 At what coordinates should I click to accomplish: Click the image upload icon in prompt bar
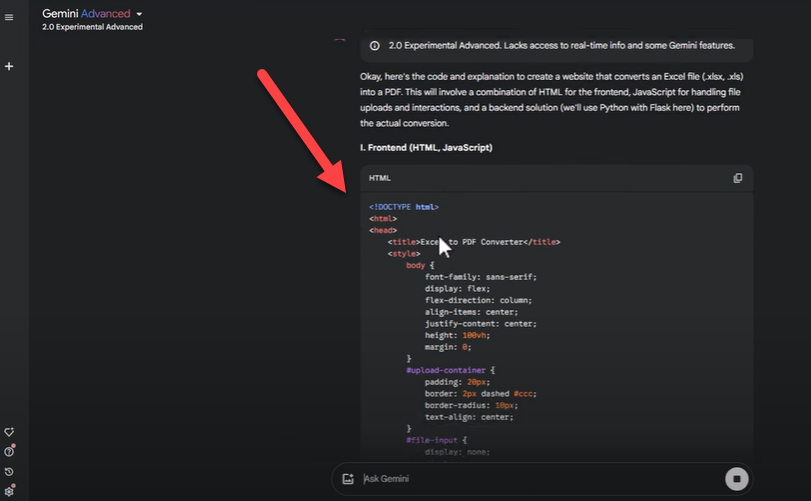click(x=348, y=479)
